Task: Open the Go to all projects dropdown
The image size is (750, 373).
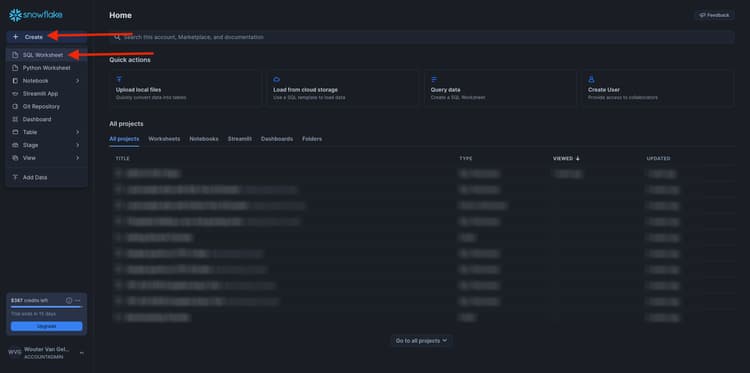Action: [421, 340]
